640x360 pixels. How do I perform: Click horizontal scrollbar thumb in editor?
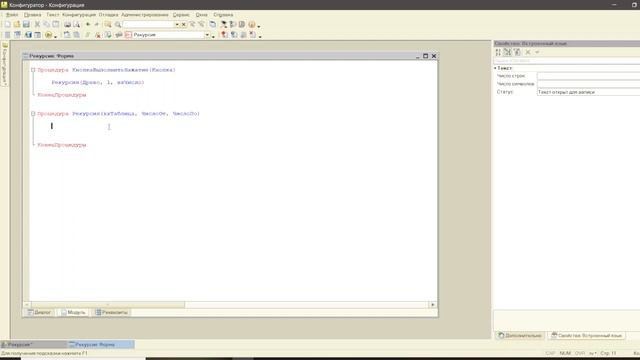108,305
